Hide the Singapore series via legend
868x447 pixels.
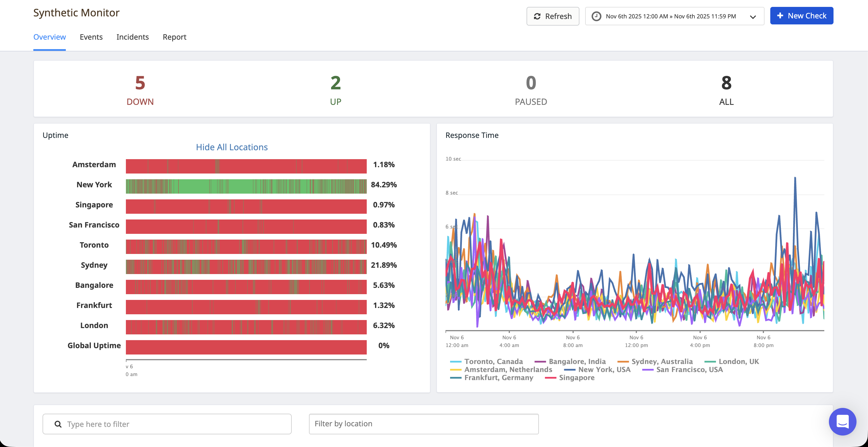pos(576,377)
